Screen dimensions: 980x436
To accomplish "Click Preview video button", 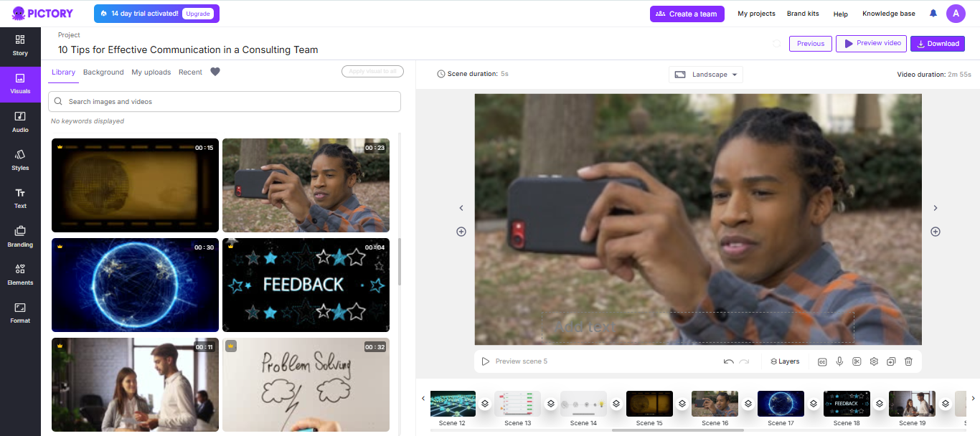I will pyautogui.click(x=871, y=44).
